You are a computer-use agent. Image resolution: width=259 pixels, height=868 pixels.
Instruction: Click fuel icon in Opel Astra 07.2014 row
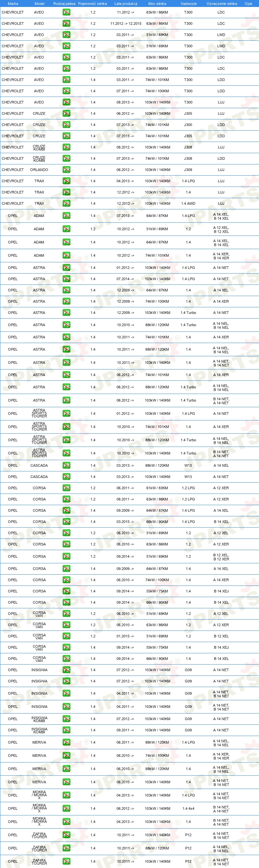coord(67,279)
